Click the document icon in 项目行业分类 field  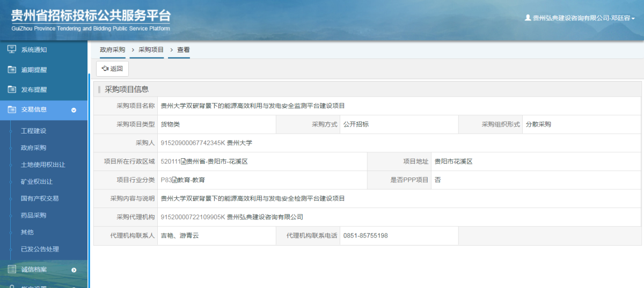point(174,180)
